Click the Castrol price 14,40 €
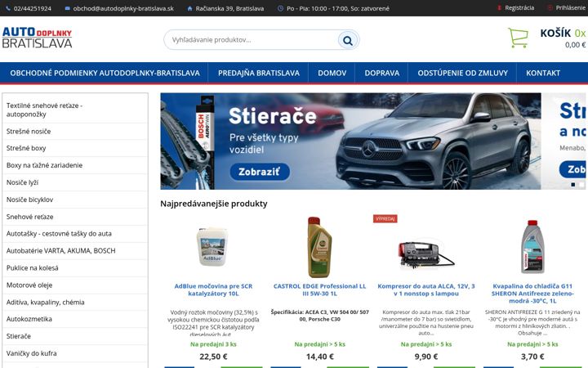Screen dimensions: 588x368 (x=319, y=357)
